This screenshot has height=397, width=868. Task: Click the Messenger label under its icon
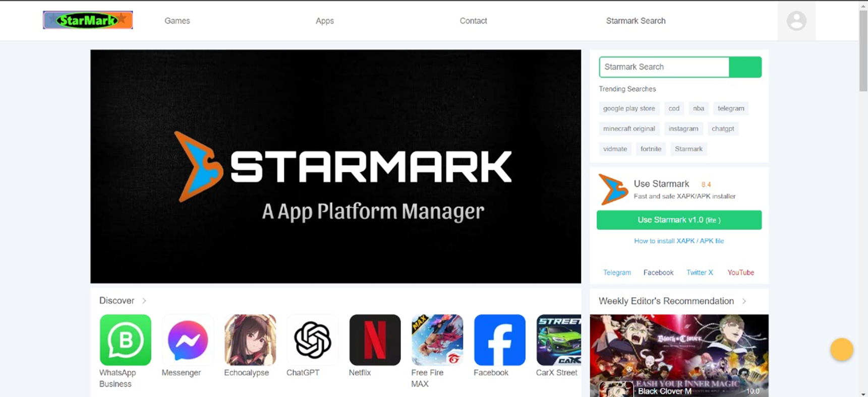181,373
